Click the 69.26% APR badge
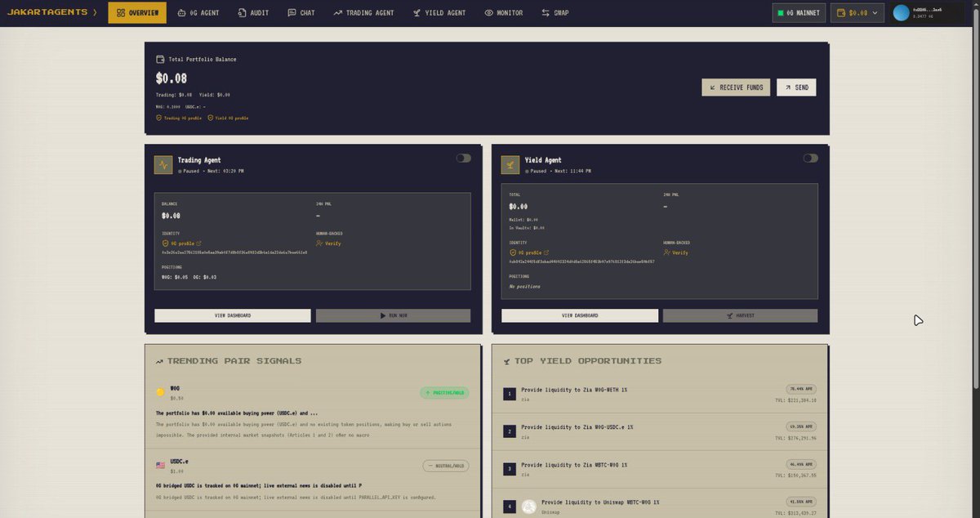Screen dimensions: 980x518 pyautogui.click(x=801, y=426)
